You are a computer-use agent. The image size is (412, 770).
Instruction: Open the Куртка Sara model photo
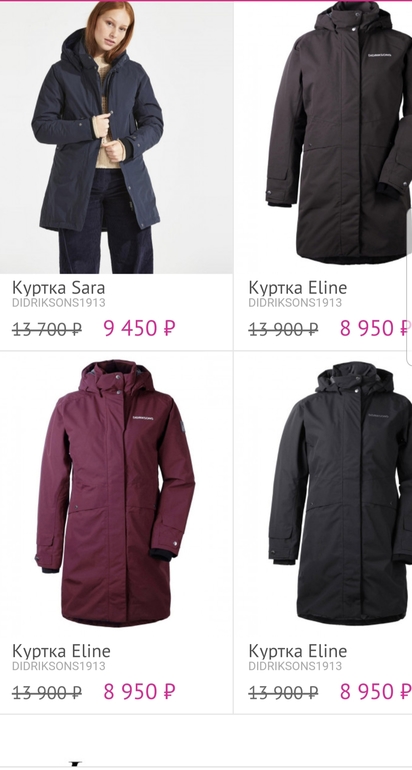(x=116, y=138)
